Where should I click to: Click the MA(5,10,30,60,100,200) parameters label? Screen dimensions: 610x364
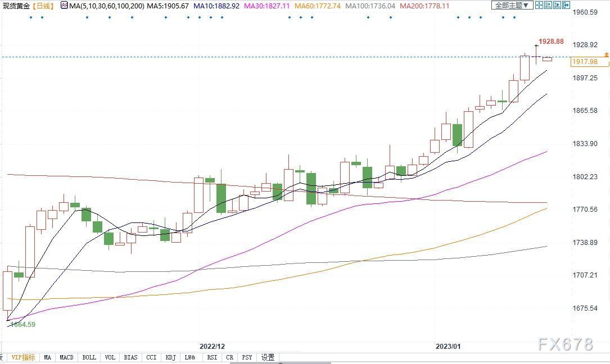point(107,6)
